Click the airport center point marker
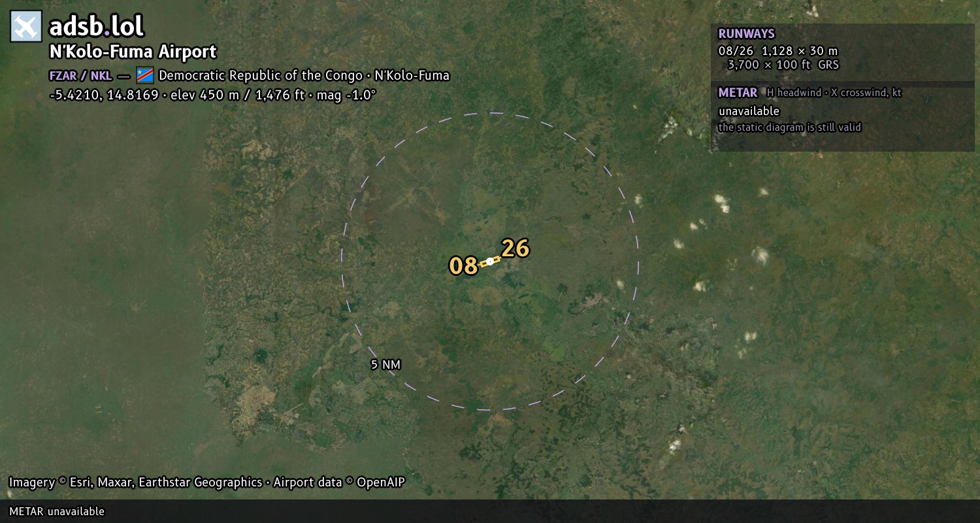 (x=490, y=261)
